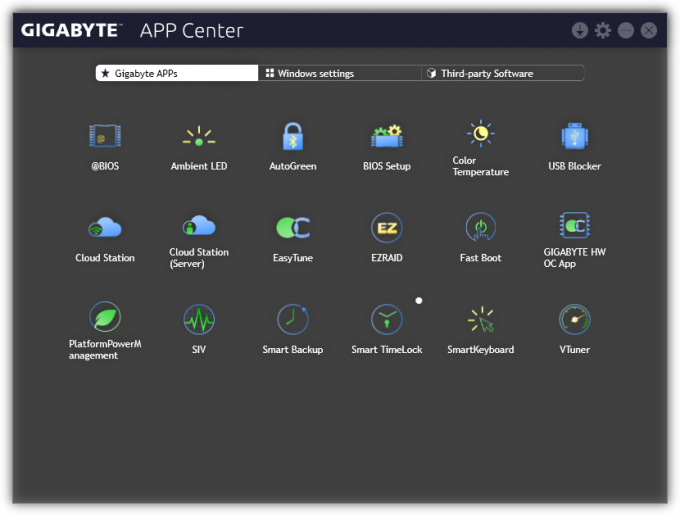Switch to Windows settings tab
This screenshot has height=516, width=680.
[x=340, y=73]
